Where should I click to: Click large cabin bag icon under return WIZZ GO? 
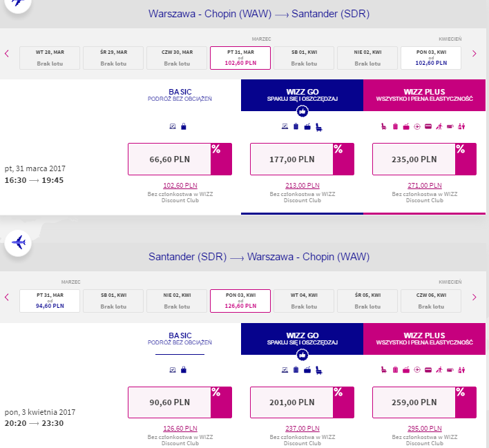click(307, 370)
